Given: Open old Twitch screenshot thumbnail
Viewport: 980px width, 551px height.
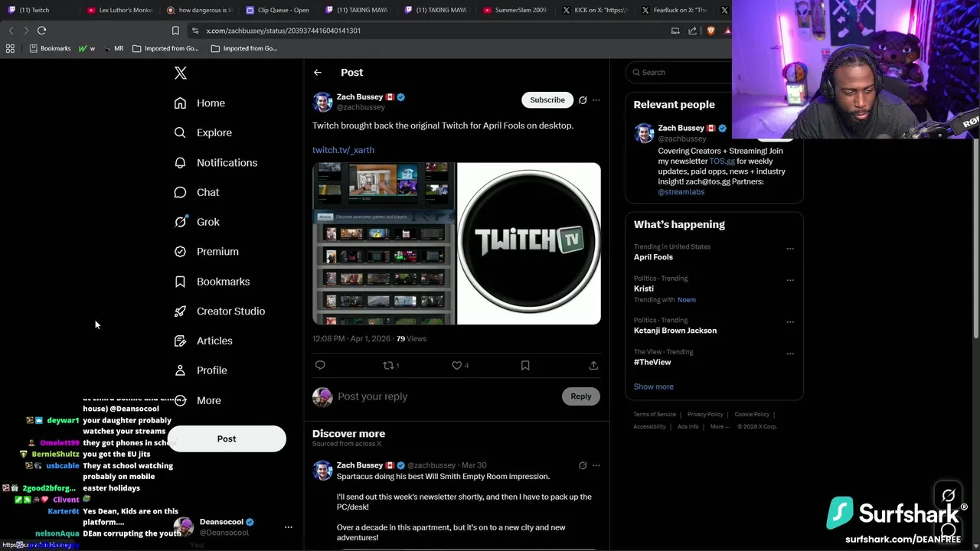Looking at the screenshot, I should [384, 243].
